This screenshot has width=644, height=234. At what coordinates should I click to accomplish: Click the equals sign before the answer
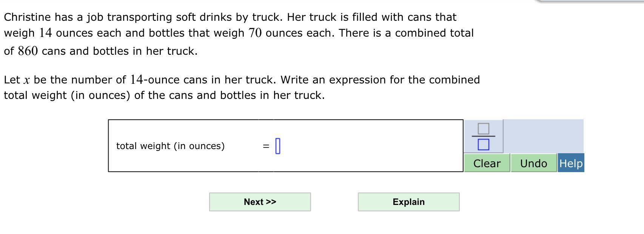[266, 146]
